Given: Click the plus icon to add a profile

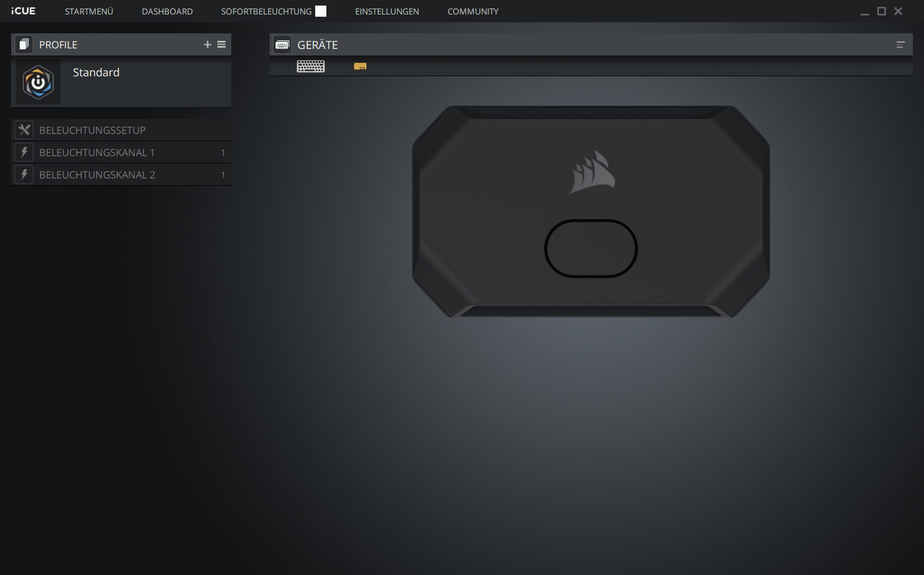Looking at the screenshot, I should (x=207, y=44).
